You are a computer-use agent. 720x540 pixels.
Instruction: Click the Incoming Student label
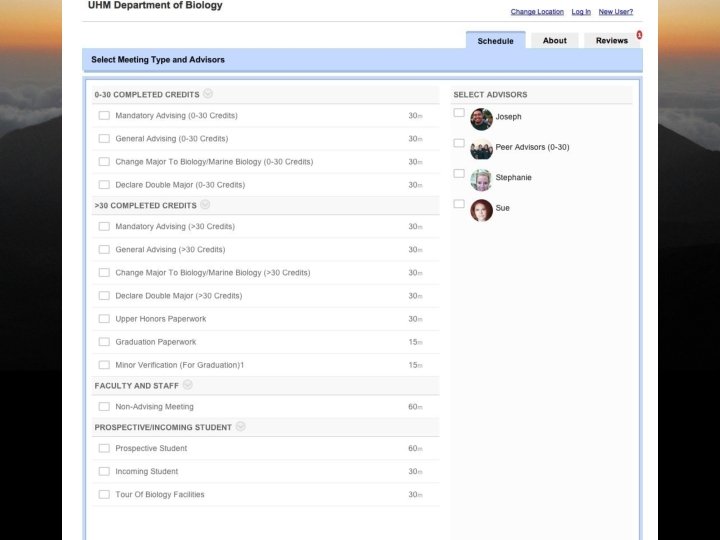click(146, 471)
